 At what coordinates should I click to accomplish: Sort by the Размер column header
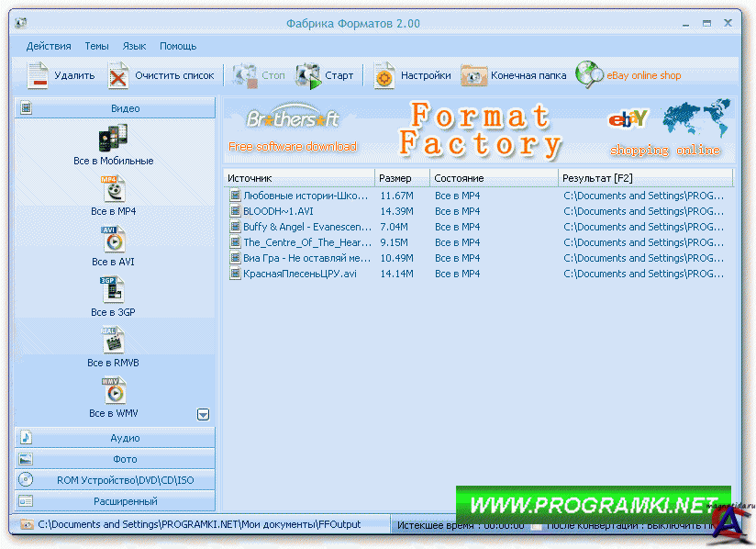click(x=402, y=178)
